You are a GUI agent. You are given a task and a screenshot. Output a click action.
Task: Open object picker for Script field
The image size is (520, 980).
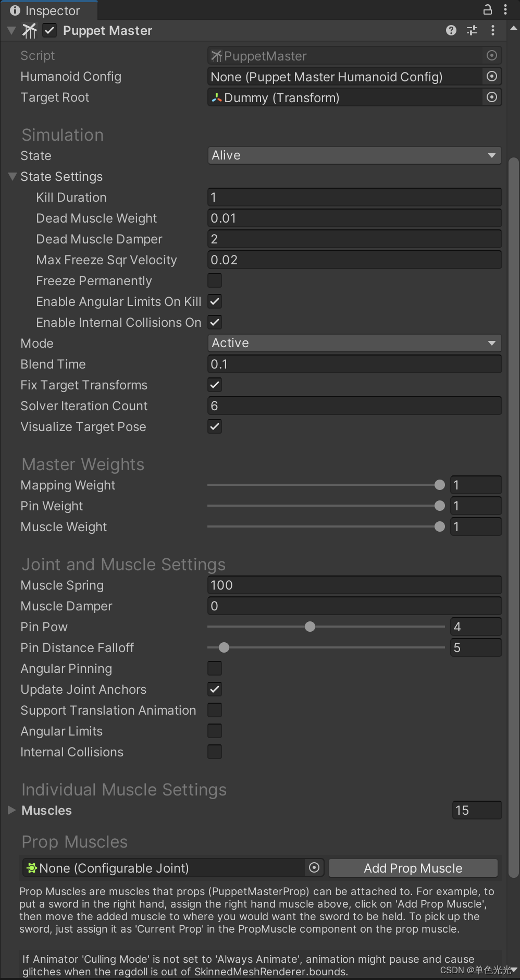point(492,55)
